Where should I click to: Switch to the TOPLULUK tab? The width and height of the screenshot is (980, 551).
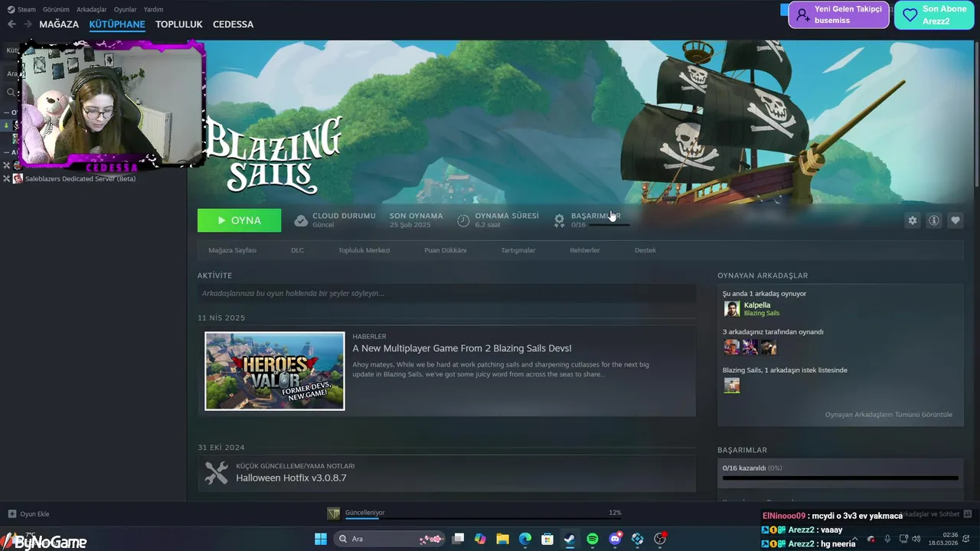point(178,24)
